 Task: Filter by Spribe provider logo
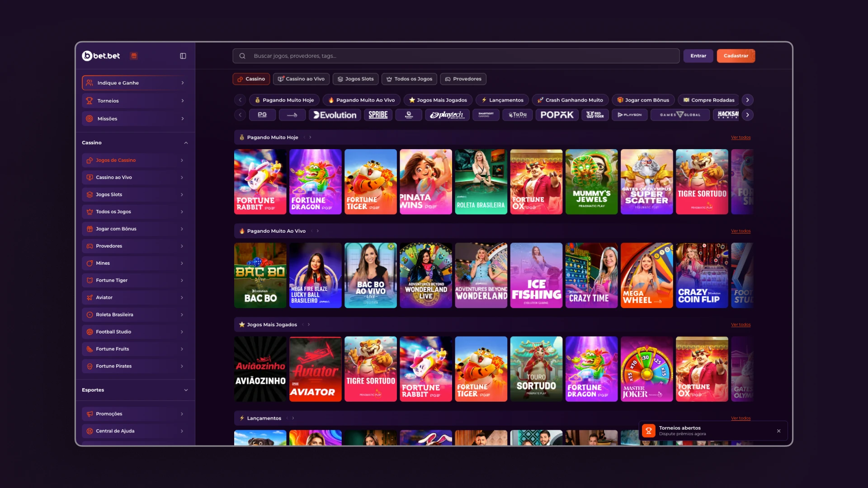378,115
